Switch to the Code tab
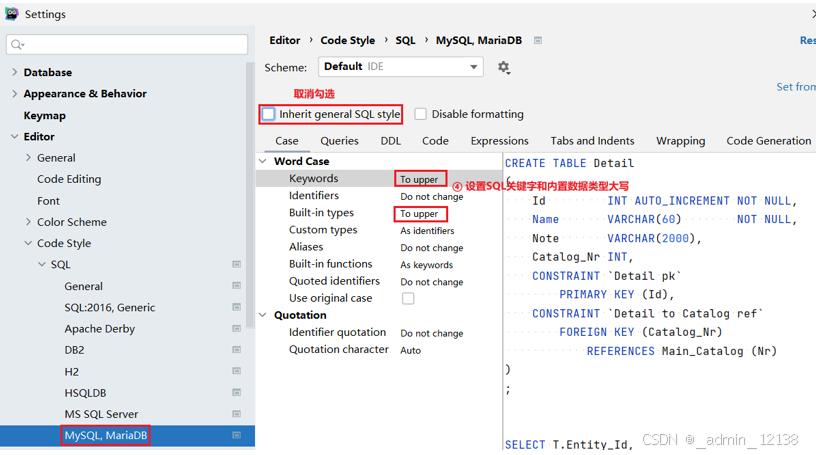816x455 pixels. pyautogui.click(x=435, y=141)
